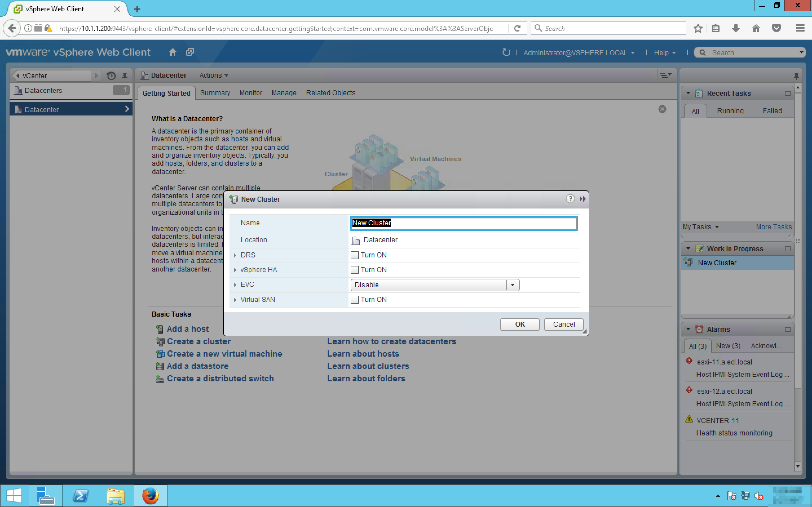
Task: Click the More Tasks link
Action: point(773,227)
